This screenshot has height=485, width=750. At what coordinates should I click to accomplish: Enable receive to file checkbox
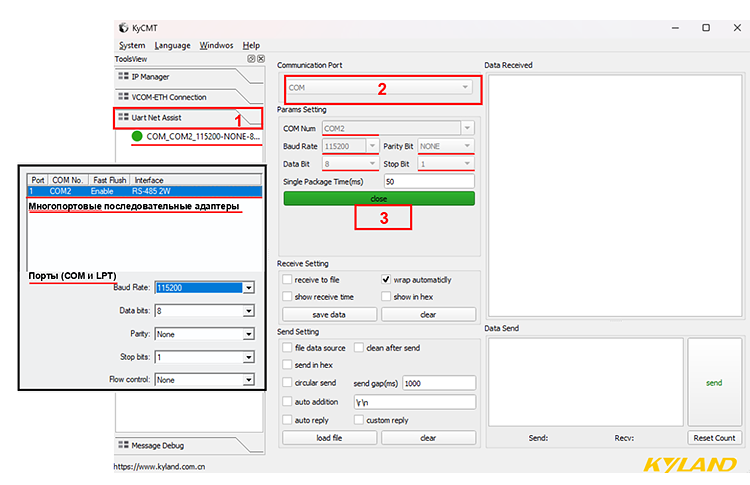tap(287, 279)
